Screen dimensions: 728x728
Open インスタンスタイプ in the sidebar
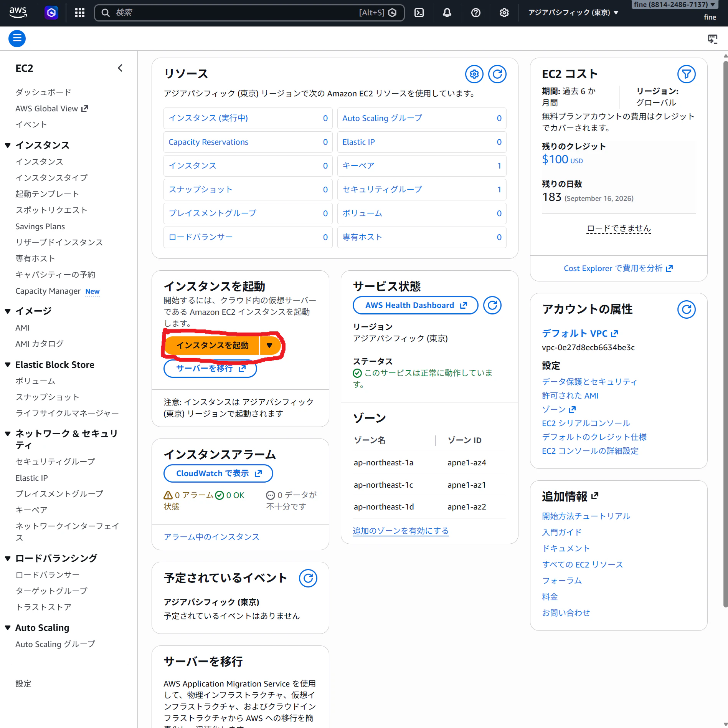click(51, 178)
